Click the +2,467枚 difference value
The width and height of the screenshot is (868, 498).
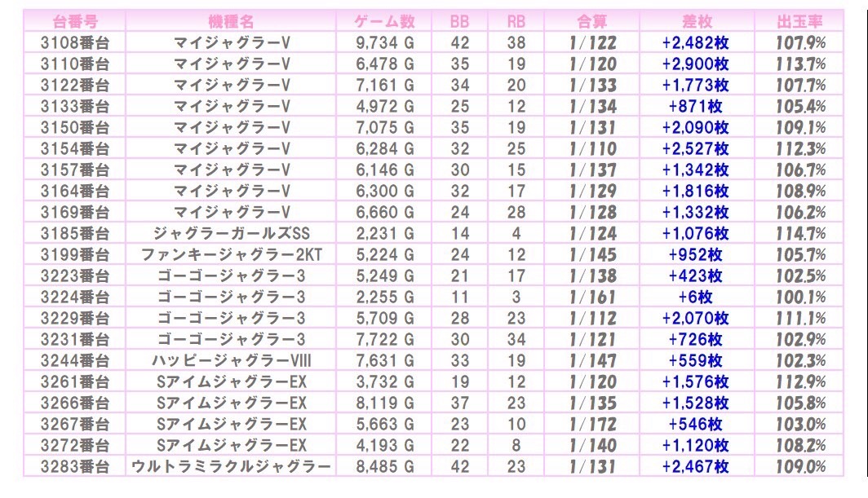[695, 466]
